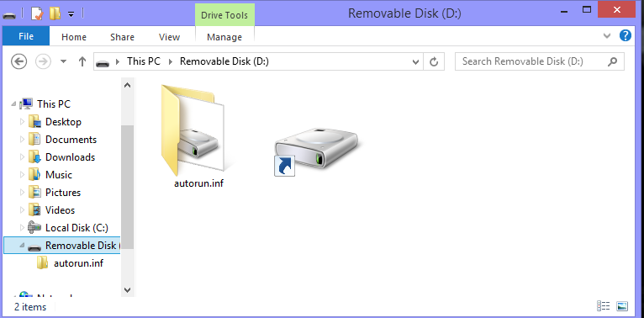Click the navigation pane scrollbar down arrow
This screenshot has width=644, height=318.
coord(127,289)
